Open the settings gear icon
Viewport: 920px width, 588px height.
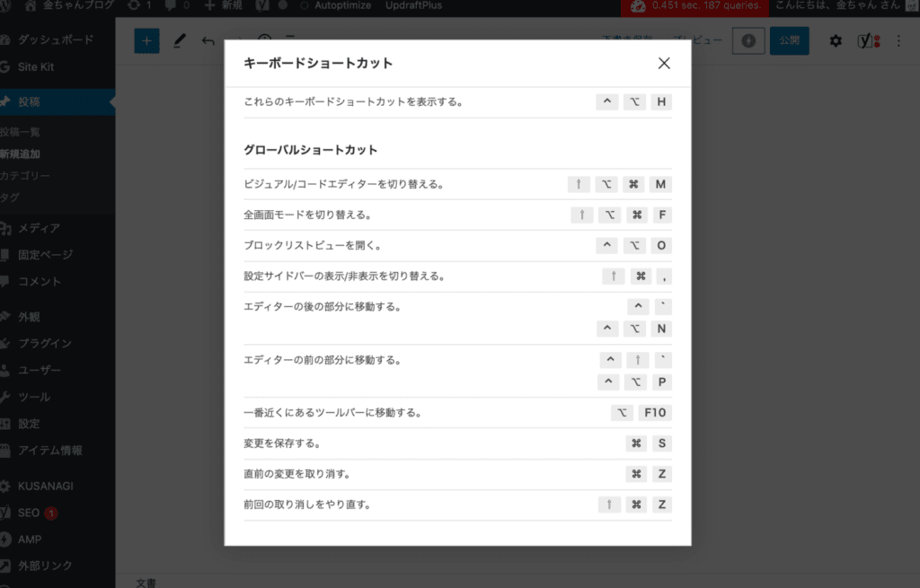[x=836, y=41]
